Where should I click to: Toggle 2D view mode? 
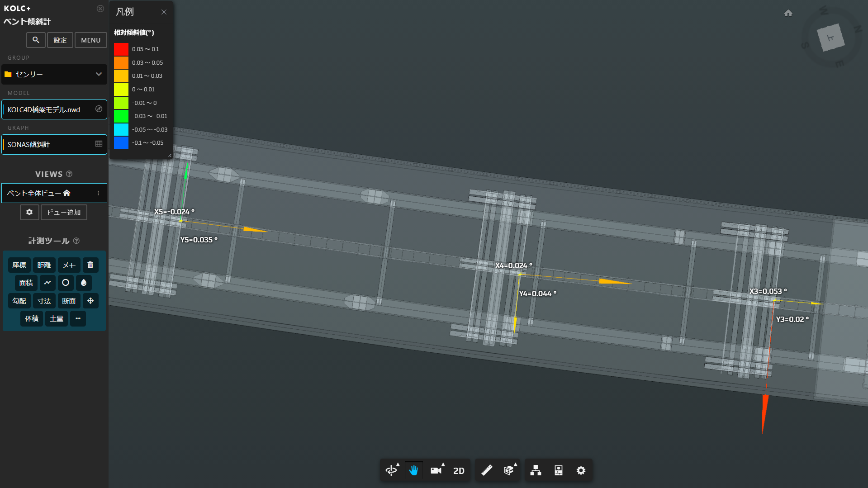point(459,470)
